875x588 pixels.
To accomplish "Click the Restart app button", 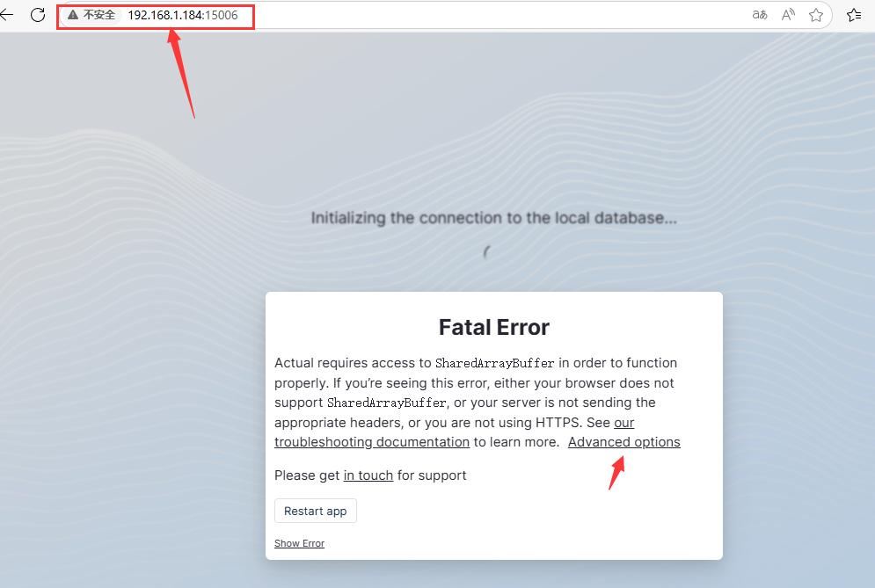I will 316,511.
